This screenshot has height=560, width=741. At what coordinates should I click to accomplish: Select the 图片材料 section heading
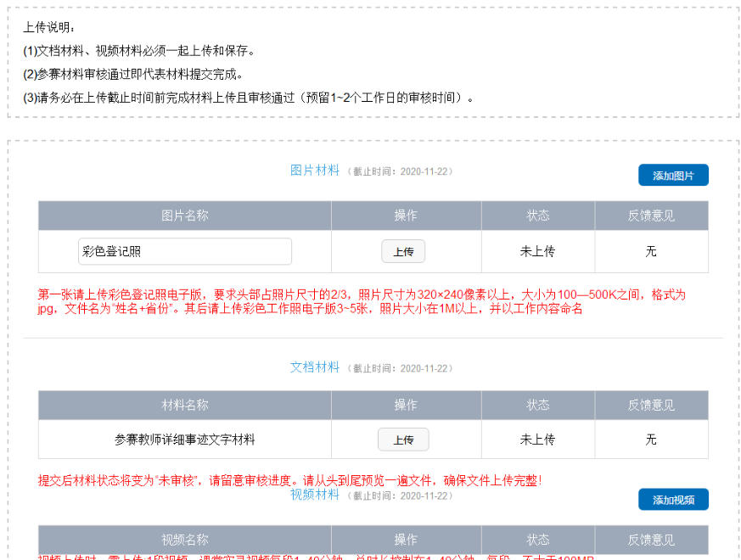(x=315, y=170)
